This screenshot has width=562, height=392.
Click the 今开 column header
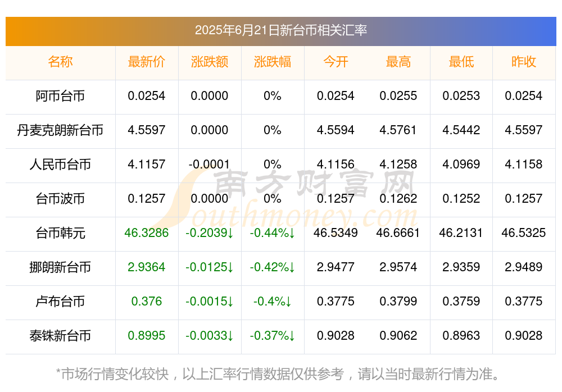click(x=336, y=62)
